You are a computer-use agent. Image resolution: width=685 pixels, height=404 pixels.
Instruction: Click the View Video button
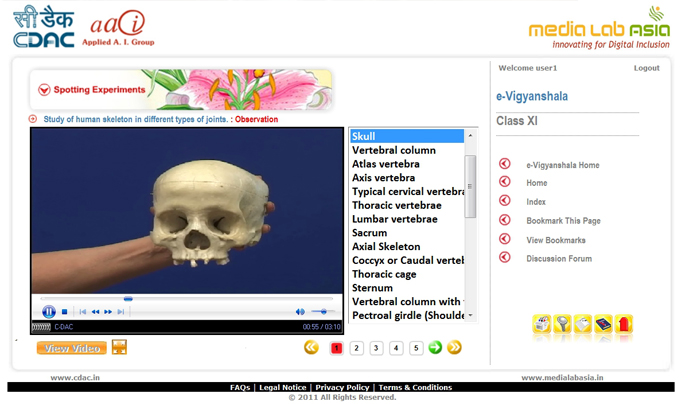pyautogui.click(x=71, y=348)
